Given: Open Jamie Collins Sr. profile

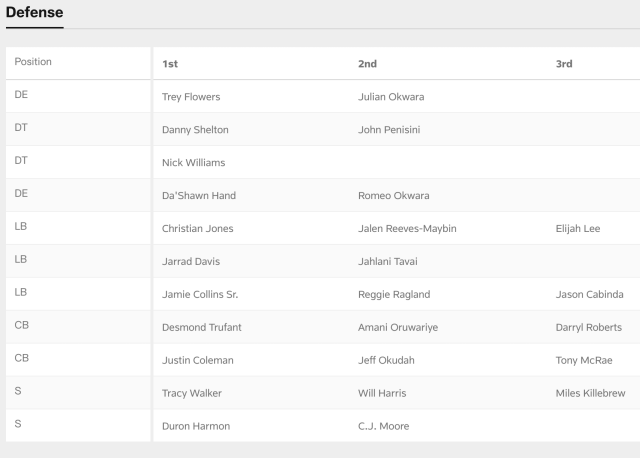Looking at the screenshot, I should point(200,294).
